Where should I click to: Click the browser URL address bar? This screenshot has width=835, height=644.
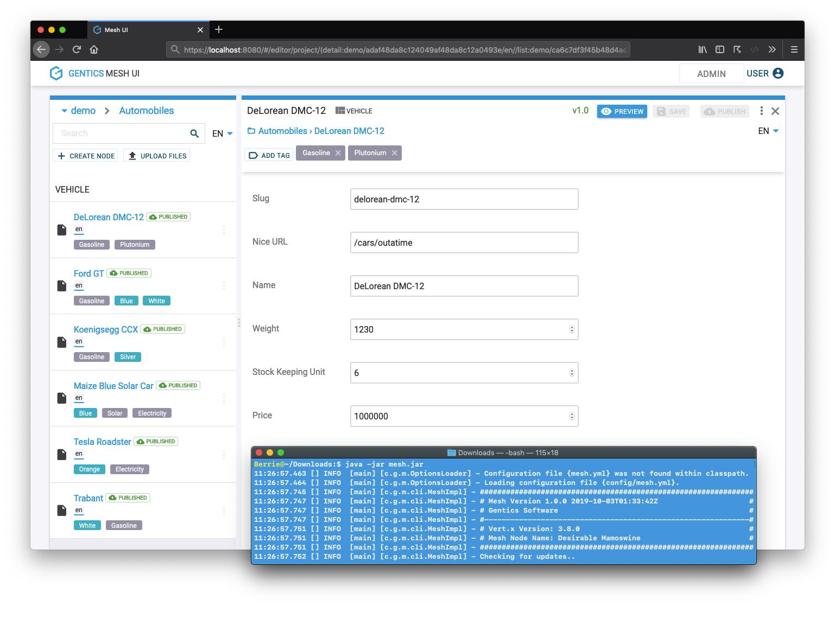tap(398, 49)
